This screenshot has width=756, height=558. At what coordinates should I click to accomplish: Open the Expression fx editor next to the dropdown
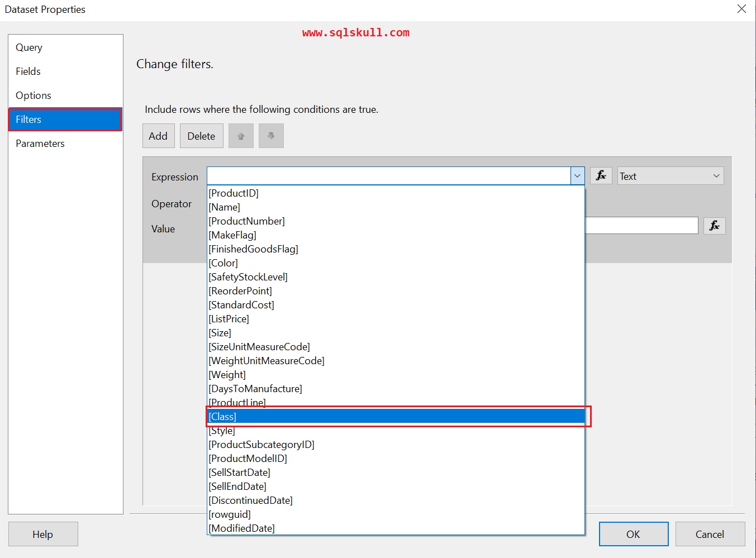click(601, 175)
